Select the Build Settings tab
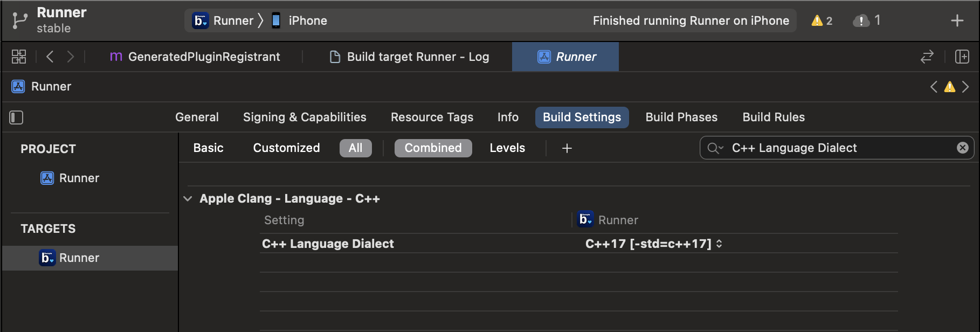Screen dimensions: 980x332 (x=582, y=117)
